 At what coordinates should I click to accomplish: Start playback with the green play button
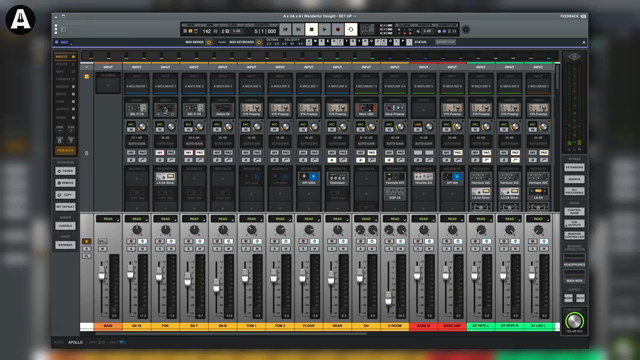pos(324,29)
